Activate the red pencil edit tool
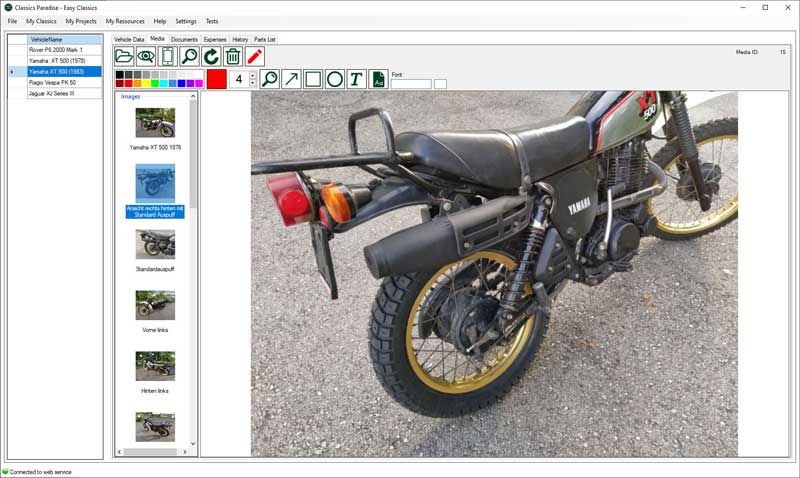 pyautogui.click(x=255, y=56)
